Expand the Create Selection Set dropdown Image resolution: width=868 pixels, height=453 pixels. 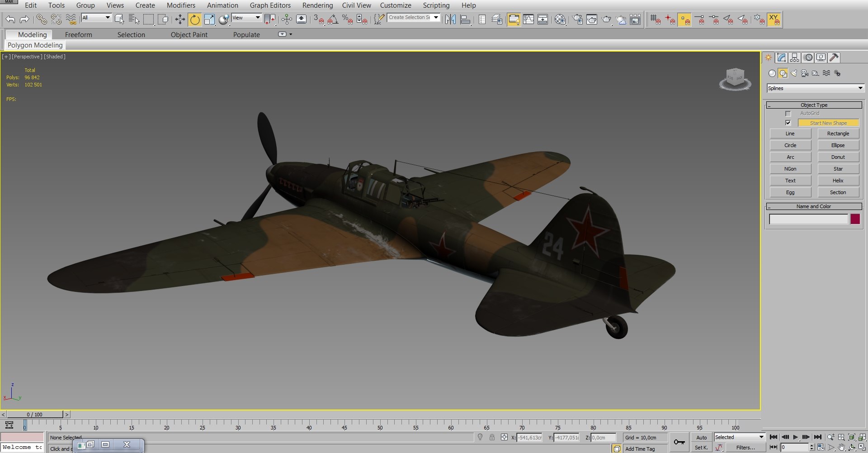pos(436,17)
